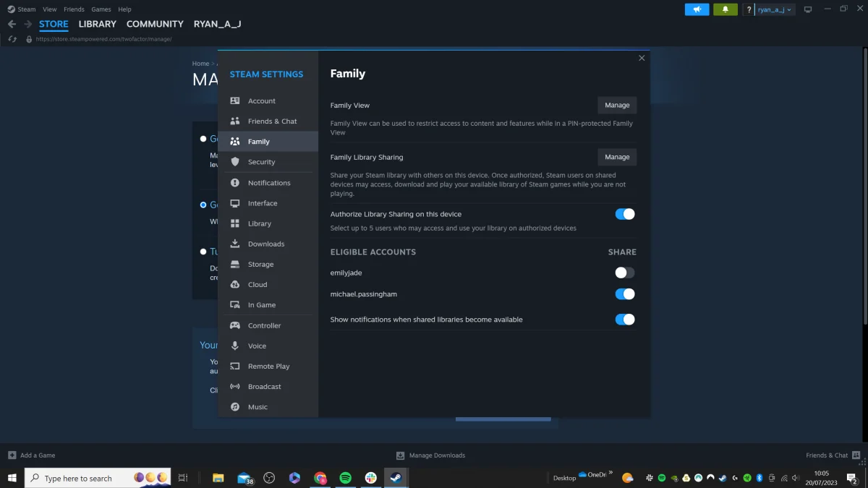Turn off sharing for michael.passingham

624,294
